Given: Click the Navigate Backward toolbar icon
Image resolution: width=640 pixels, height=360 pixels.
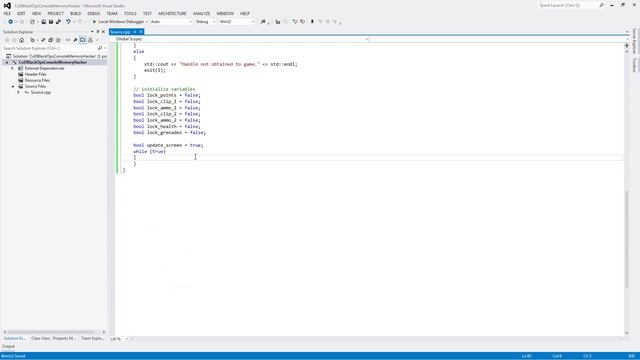Looking at the screenshot, I should pyautogui.click(x=10, y=22).
